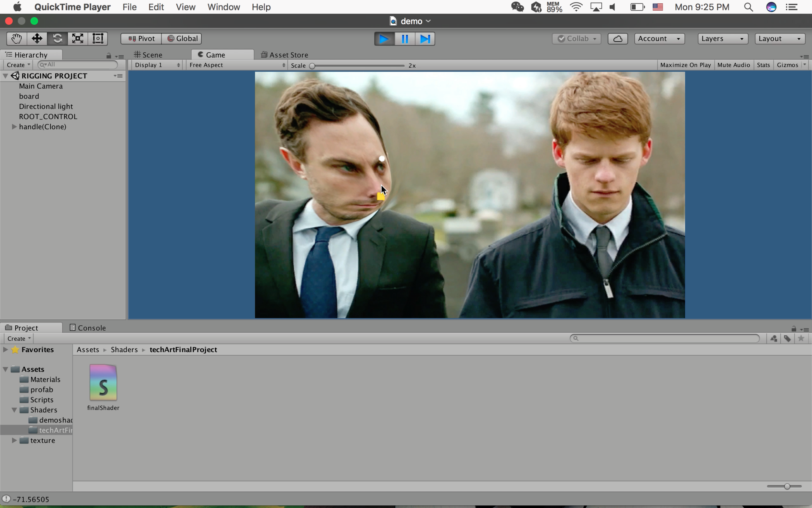Toggle the Hierarchy panel lock
This screenshot has height=508, width=812.
click(x=109, y=56)
